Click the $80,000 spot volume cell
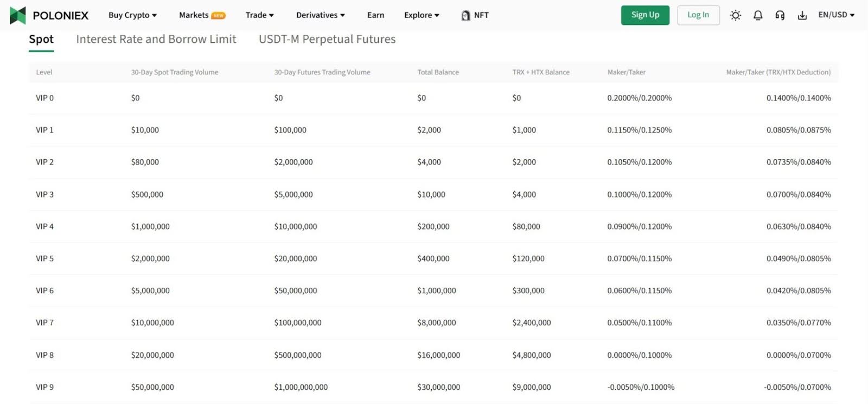 [145, 162]
